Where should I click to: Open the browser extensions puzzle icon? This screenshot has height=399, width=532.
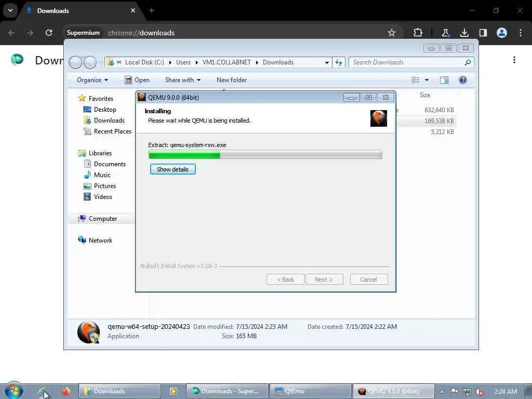click(418, 33)
